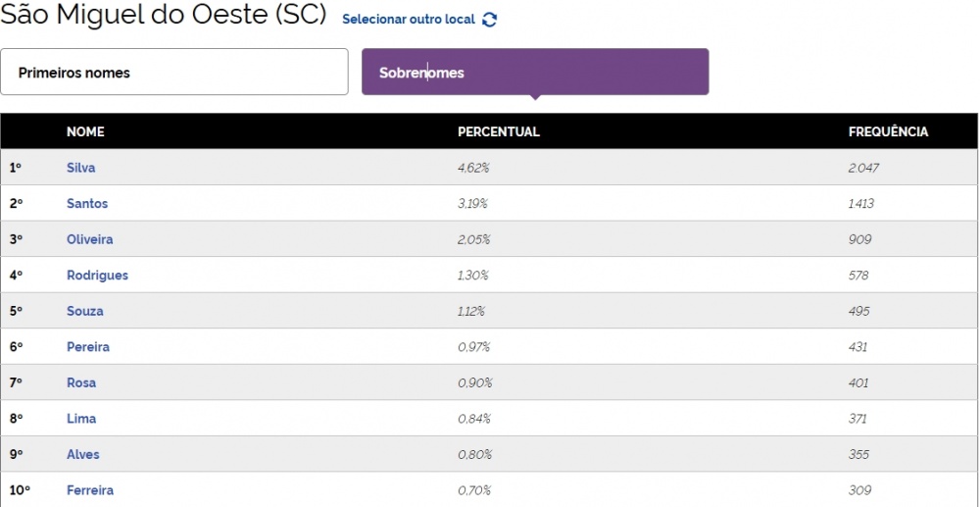
Task: Select the Rodrigues surname link
Action: [97, 276]
